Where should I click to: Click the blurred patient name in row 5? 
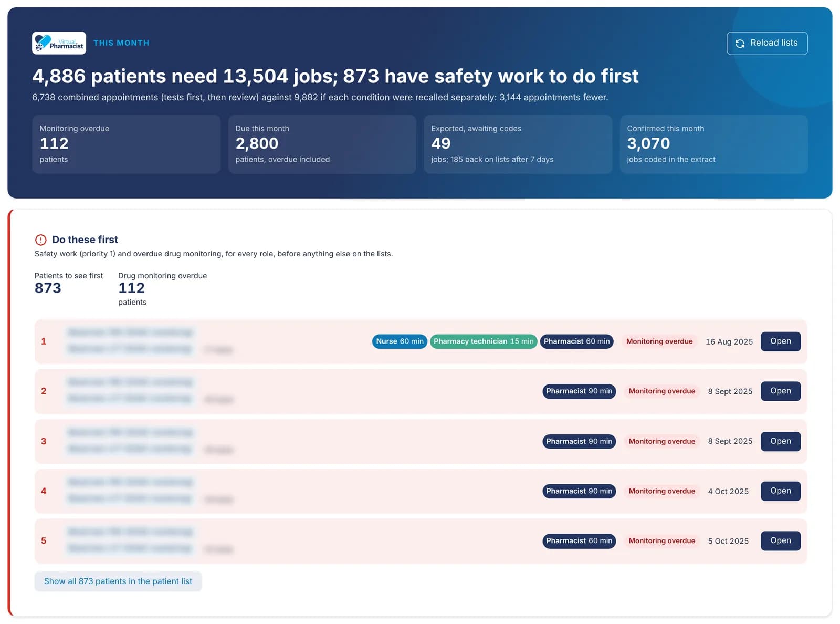pyautogui.click(x=131, y=532)
